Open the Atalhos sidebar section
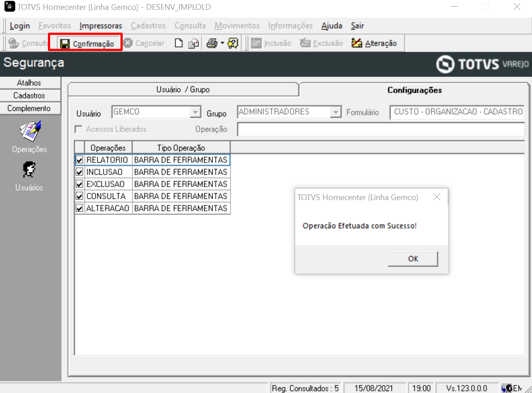The height and width of the screenshot is (393, 532). click(30, 83)
